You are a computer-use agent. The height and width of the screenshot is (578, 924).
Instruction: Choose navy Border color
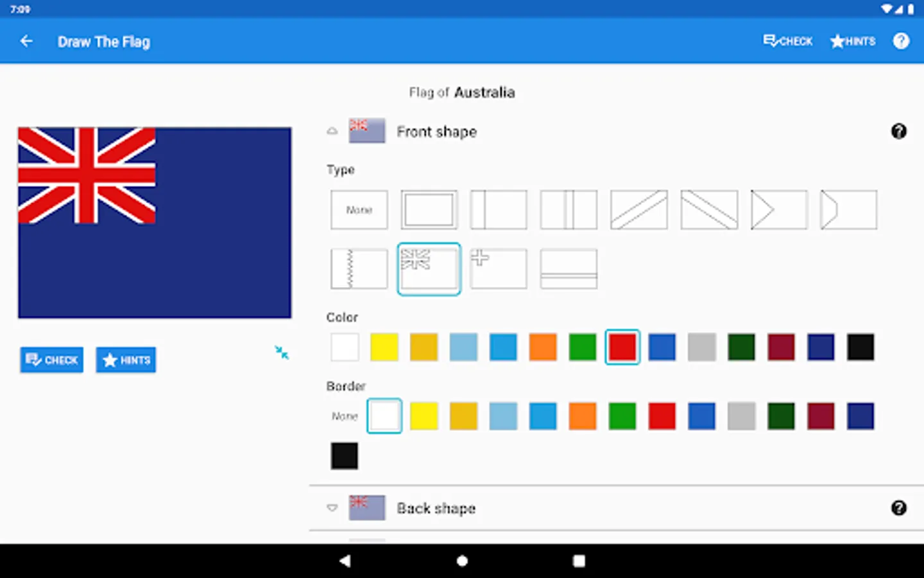pos(861,416)
